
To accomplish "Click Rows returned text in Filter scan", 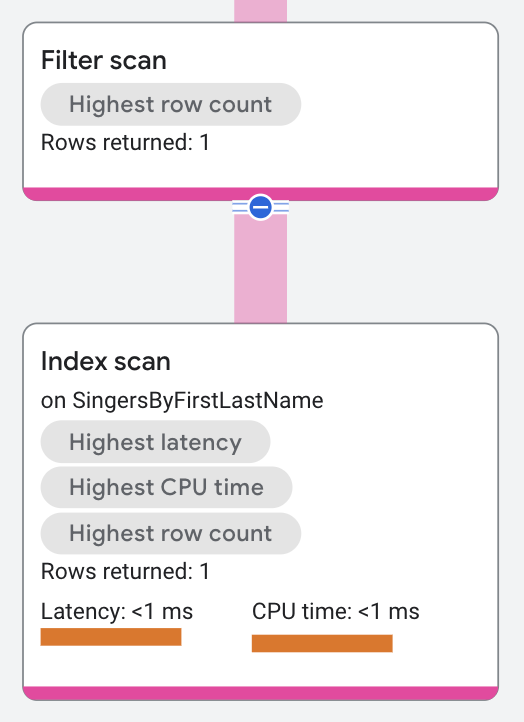I will coord(125,142).
